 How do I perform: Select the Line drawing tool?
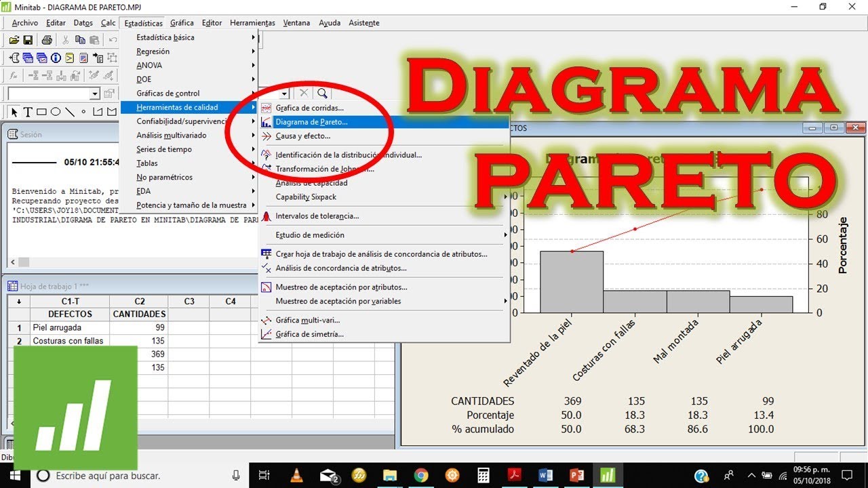[x=70, y=112]
